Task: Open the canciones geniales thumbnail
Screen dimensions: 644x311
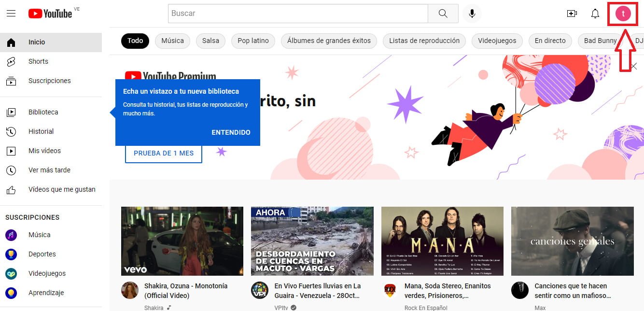Action: coord(573,241)
